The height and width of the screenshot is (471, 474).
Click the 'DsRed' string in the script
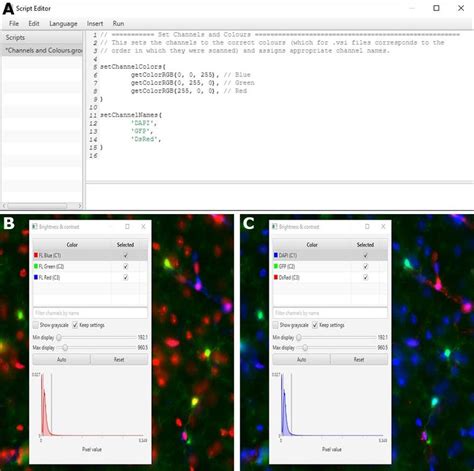145,139
